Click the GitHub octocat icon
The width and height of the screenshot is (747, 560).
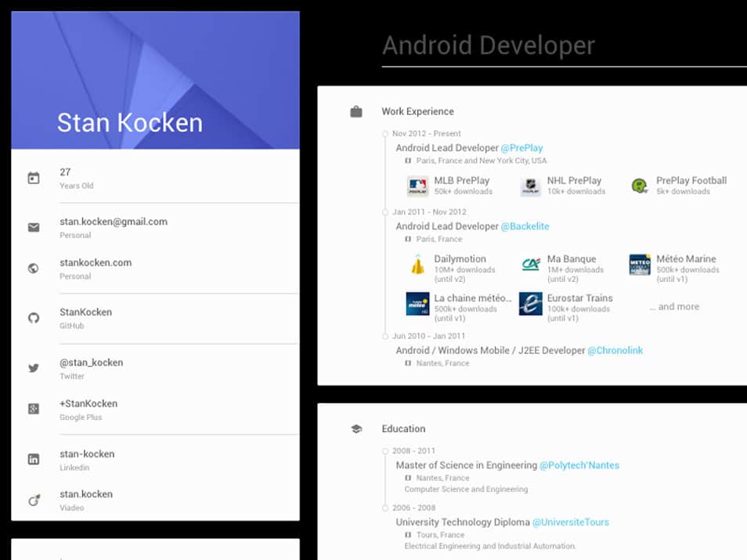34,318
